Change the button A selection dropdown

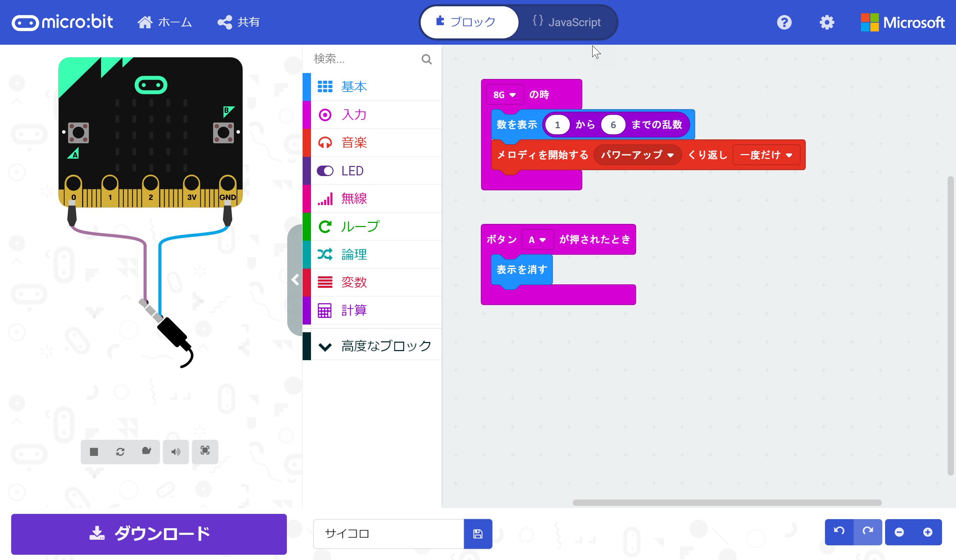point(537,239)
